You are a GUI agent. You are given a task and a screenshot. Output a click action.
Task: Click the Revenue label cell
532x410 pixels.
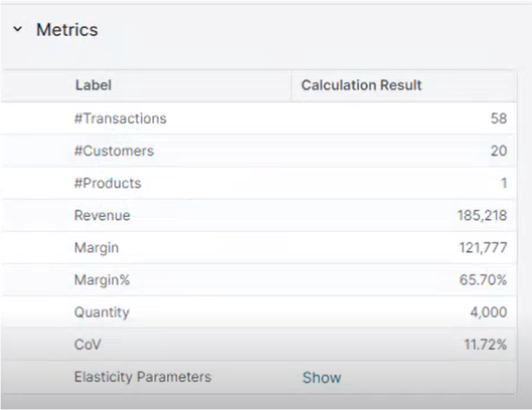[102, 216]
